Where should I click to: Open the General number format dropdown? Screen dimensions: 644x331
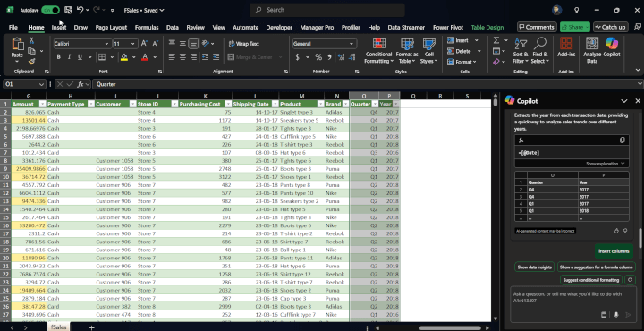pyautogui.click(x=352, y=44)
